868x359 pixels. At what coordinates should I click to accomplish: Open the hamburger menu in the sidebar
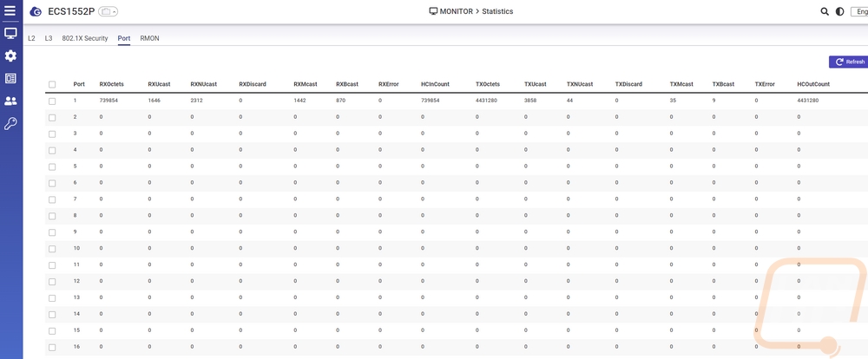coord(10,11)
